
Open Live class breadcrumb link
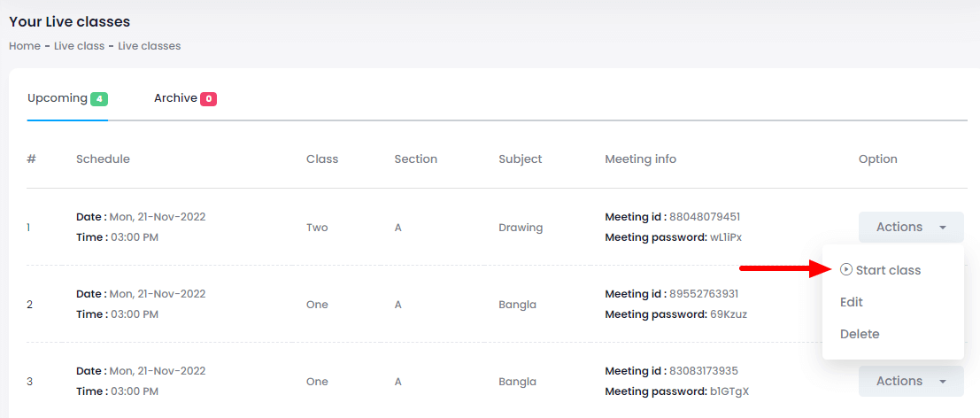[x=80, y=46]
